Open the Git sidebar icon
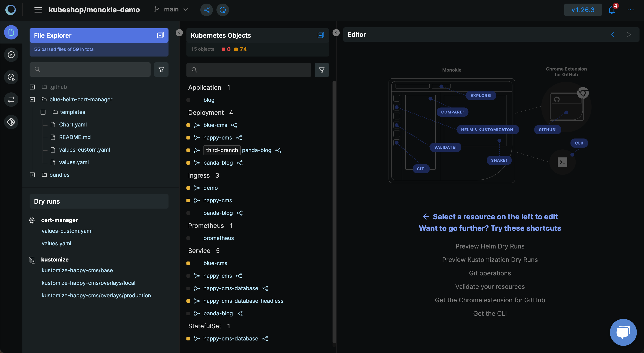 click(x=11, y=122)
